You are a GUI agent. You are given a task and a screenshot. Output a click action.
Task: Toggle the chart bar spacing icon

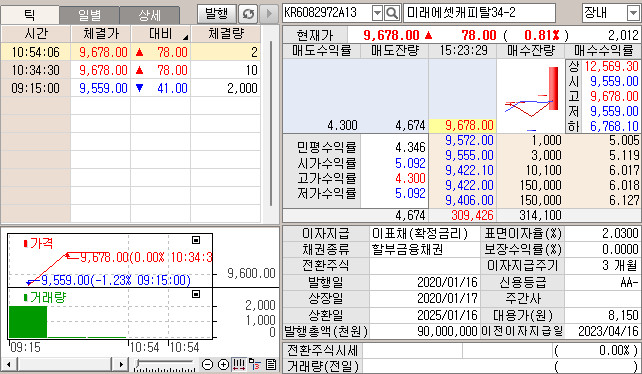[x=239, y=364]
